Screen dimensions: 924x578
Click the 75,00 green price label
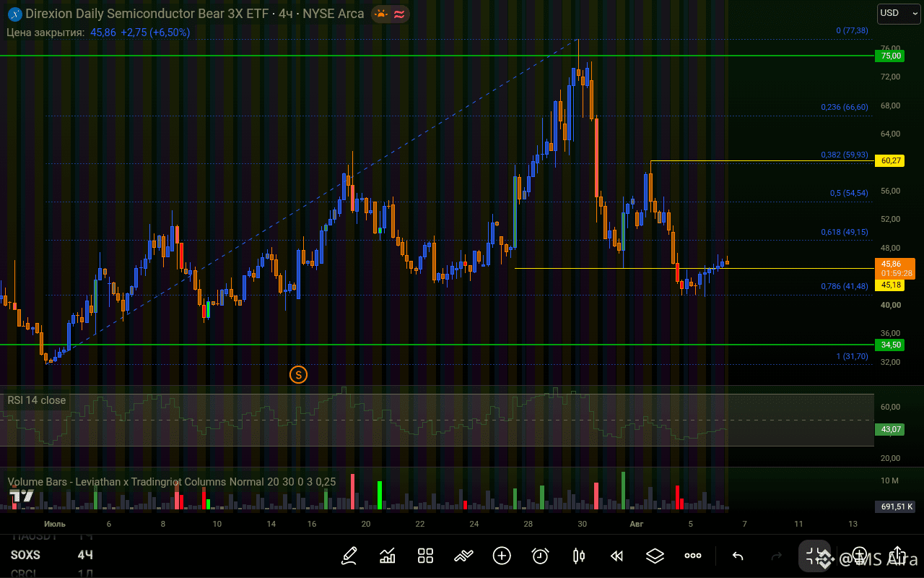[888, 56]
